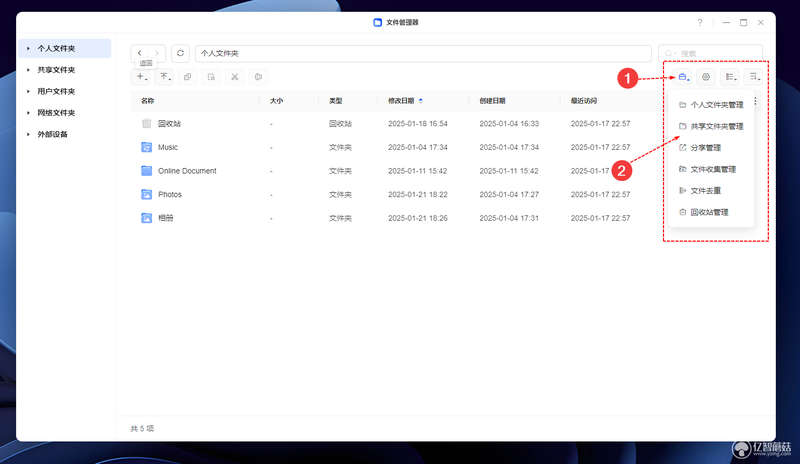Click the copy toolbar icon

188,77
